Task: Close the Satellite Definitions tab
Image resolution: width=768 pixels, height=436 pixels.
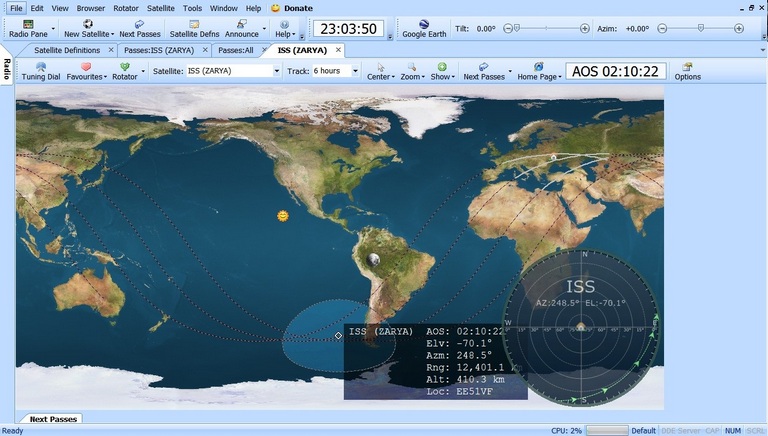Action: (x=111, y=50)
